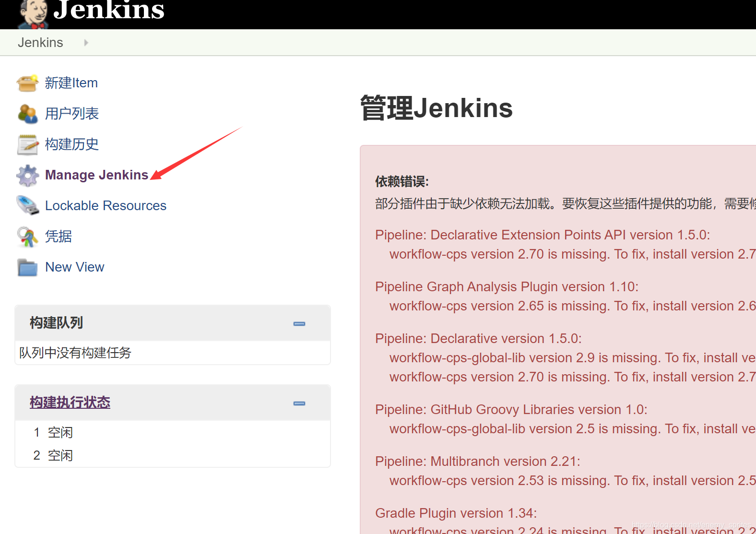Select executor 2 空闲 row
The image size is (756, 534).
[x=173, y=455]
